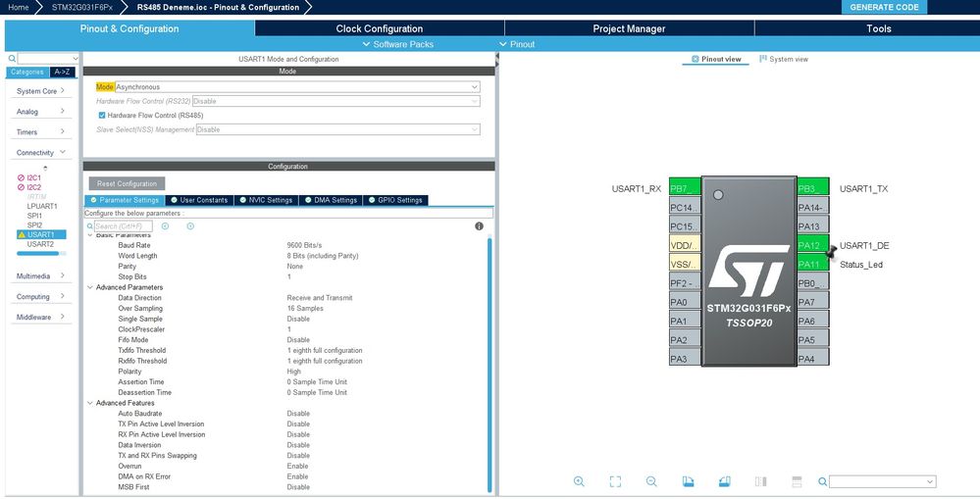980x499 pixels.
Task: Go to Home breadcrumb
Action: [x=18, y=8]
